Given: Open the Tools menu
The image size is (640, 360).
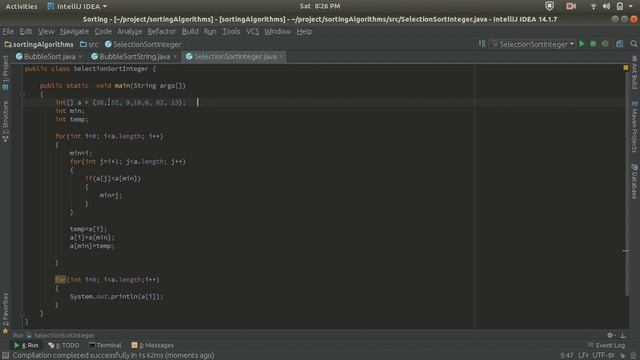Looking at the screenshot, I should tap(231, 31).
